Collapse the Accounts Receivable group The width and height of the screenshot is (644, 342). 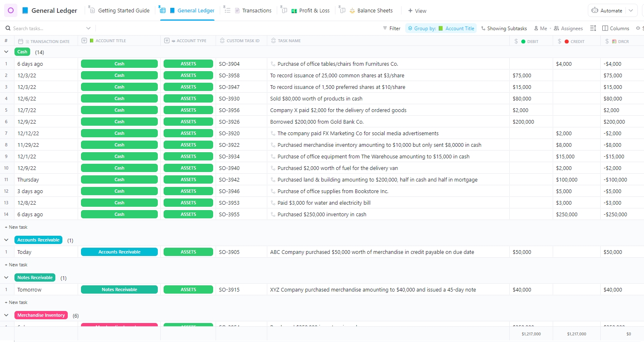click(x=6, y=240)
